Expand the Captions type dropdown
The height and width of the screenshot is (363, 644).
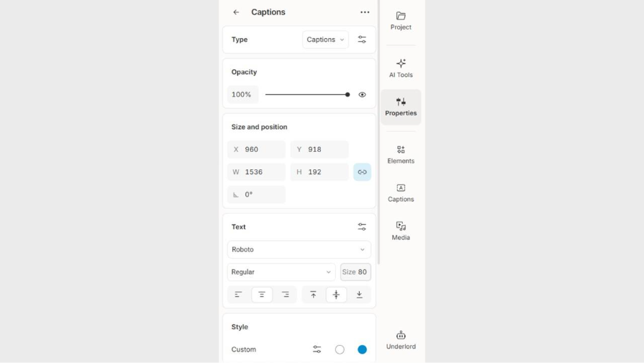coord(325,40)
